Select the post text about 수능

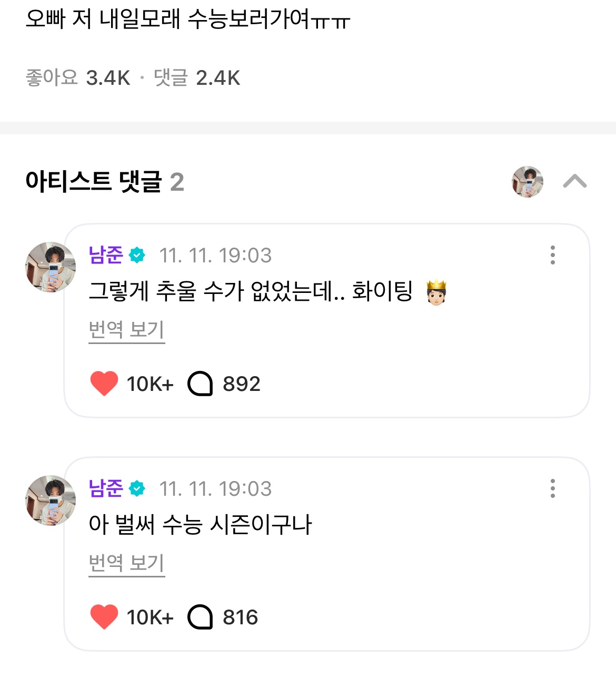coord(187,19)
